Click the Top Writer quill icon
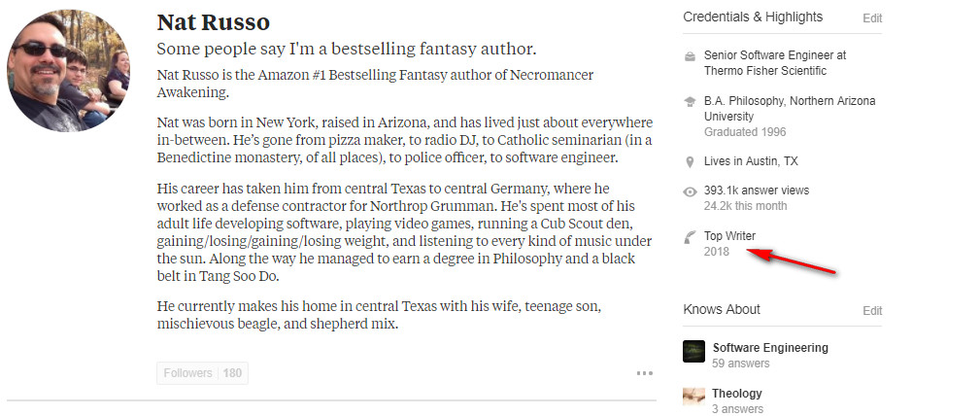Image resolution: width=980 pixels, height=416 pixels. point(690,236)
